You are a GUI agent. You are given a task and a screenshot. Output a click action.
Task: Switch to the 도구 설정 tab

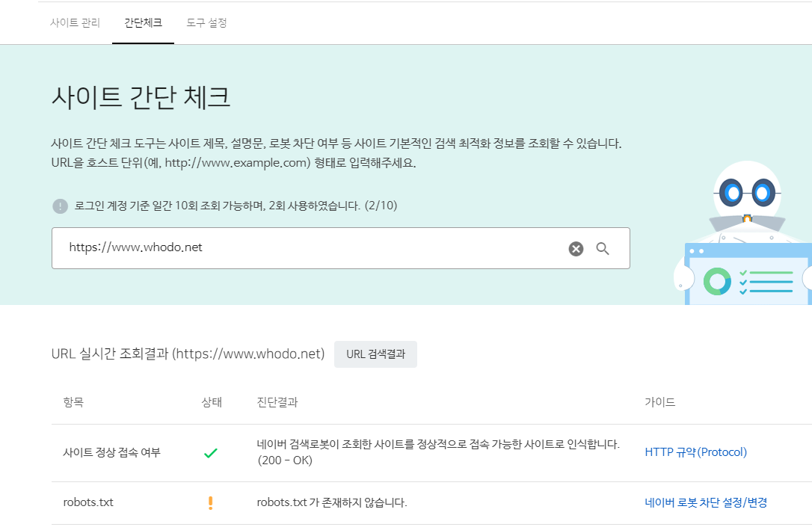point(206,22)
